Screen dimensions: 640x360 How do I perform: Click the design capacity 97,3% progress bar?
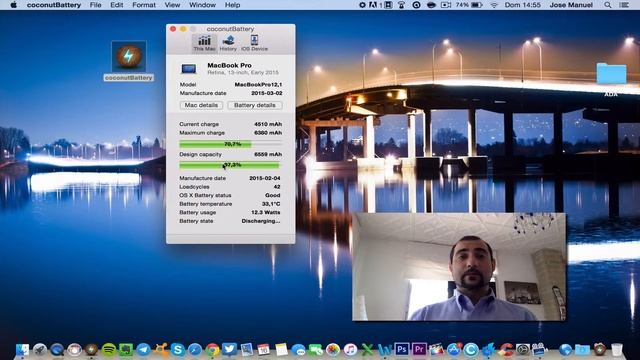click(230, 165)
